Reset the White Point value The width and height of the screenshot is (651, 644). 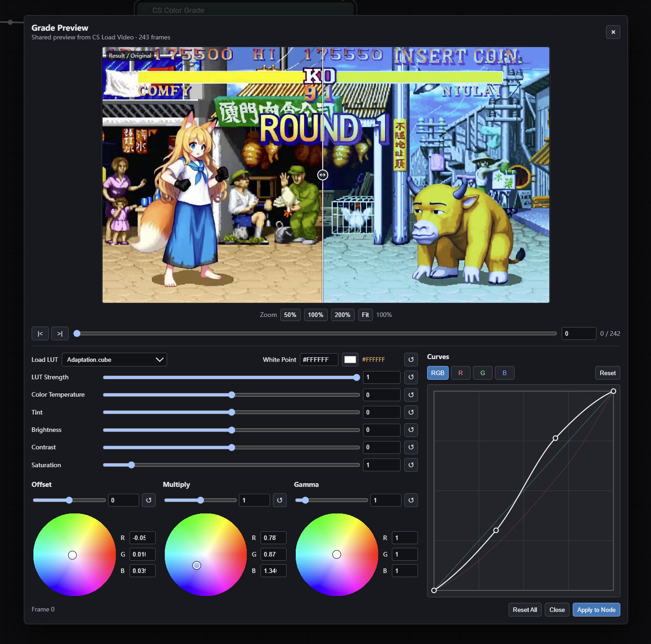[x=411, y=360]
